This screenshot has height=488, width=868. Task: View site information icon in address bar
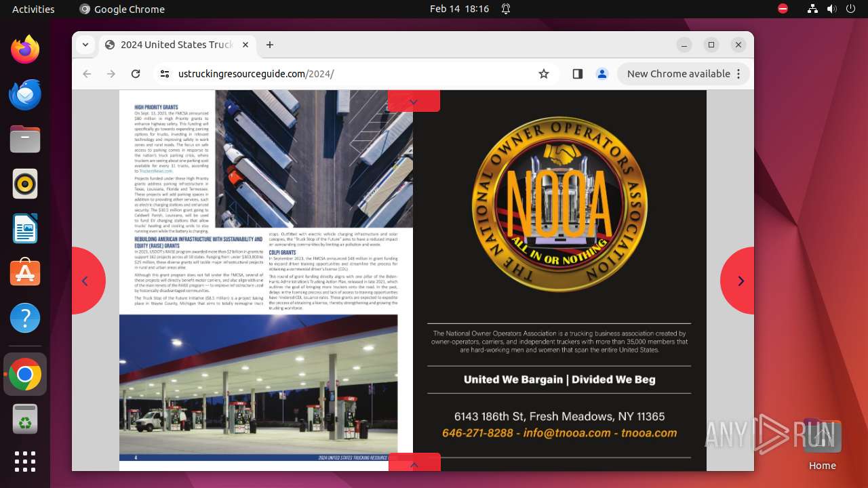coord(165,74)
